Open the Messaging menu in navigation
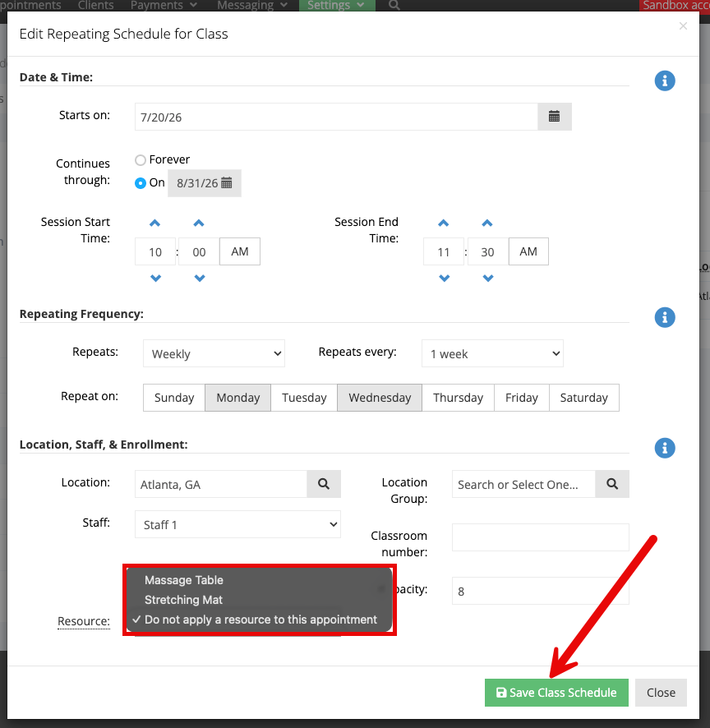This screenshot has height=728, width=710. point(252,5)
